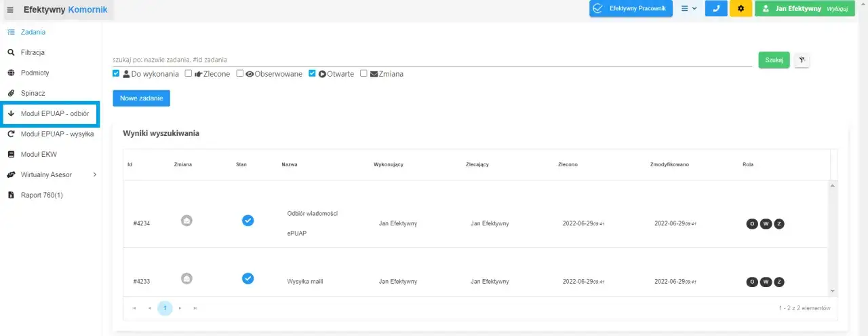
Task: Enable the Zlecone checkbox
Action: point(189,73)
